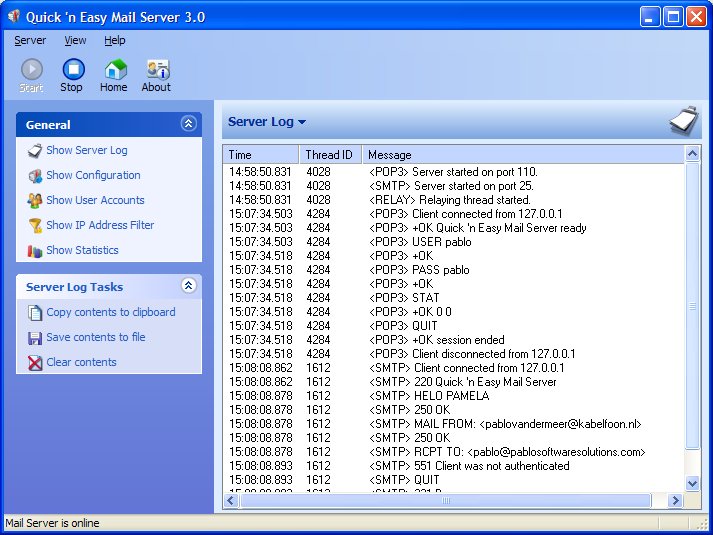Select the 'MAIL FROM' log row
The height and width of the screenshot is (535, 713).
[x=453, y=424]
